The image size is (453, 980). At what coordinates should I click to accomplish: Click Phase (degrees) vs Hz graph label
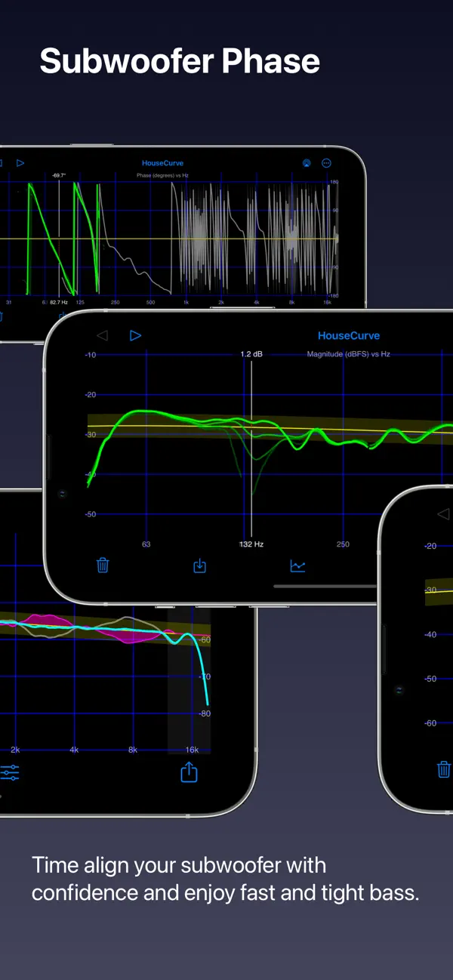pyautogui.click(x=162, y=175)
